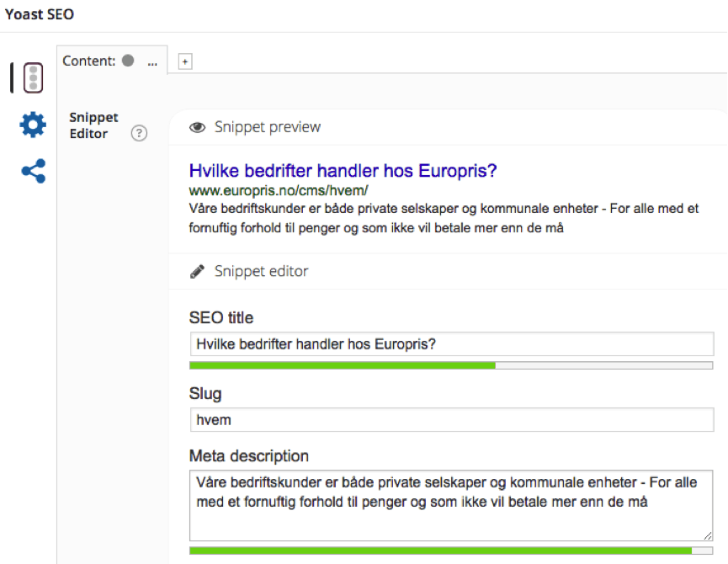Click the green europris.no URL in preview
Image resolution: width=728 pixels, height=564 pixels.
pyautogui.click(x=278, y=191)
